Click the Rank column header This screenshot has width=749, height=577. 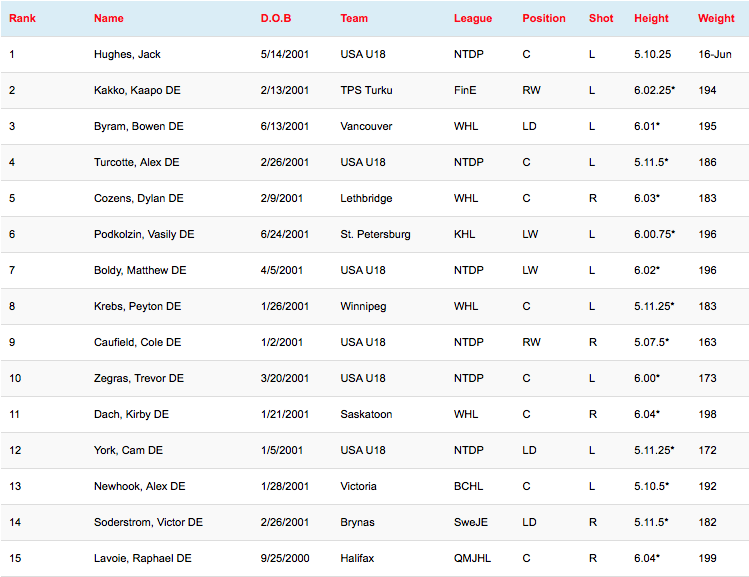tap(23, 18)
